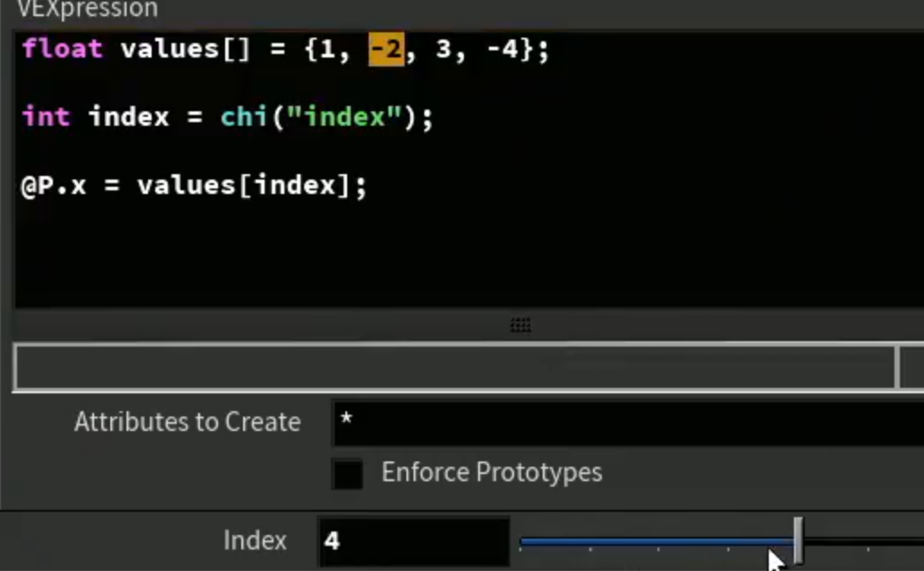Click the Enforce Prototypes label text
Screen dimensions: 924x571
pos(492,472)
